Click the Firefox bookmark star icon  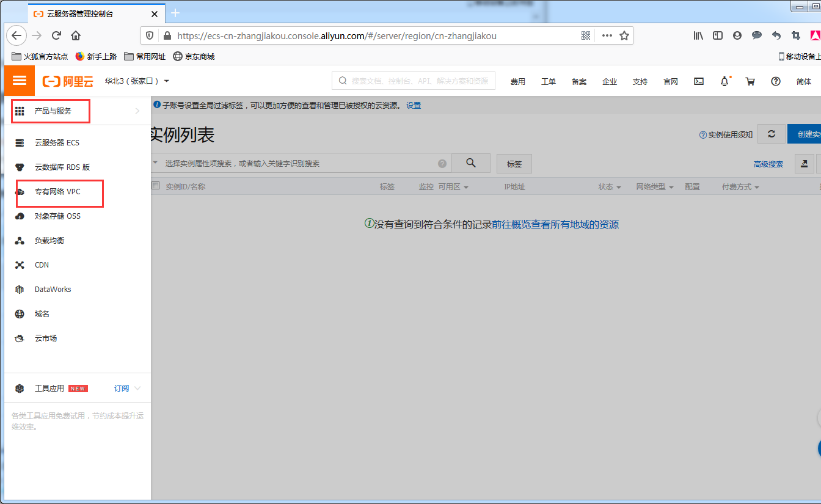coord(624,35)
